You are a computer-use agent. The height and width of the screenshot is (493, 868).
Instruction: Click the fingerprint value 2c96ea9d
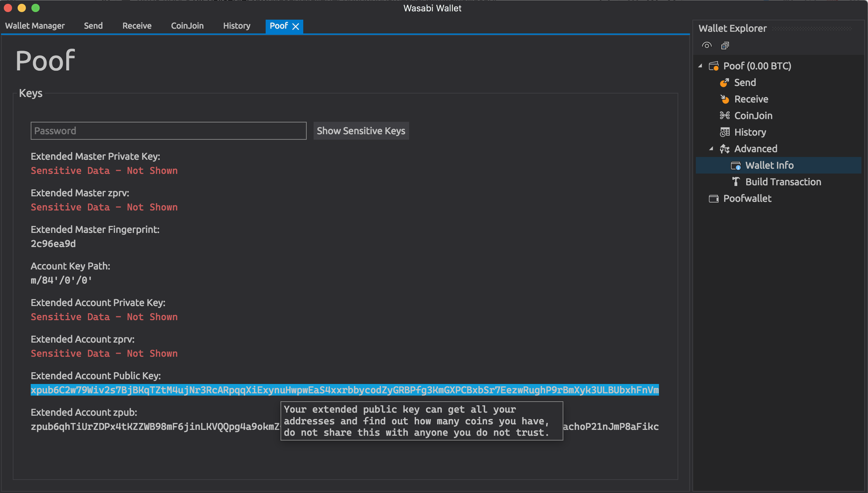53,244
